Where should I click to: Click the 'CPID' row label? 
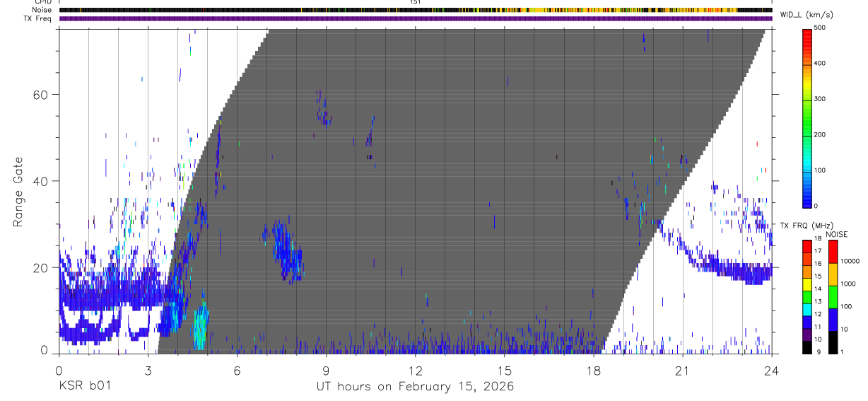[43, 2]
